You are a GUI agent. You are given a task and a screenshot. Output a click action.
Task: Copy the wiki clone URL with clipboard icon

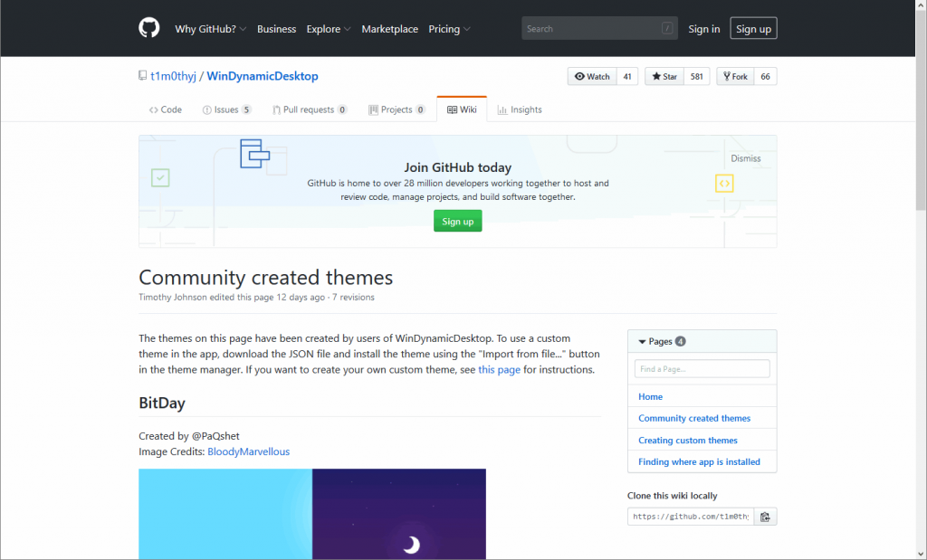(765, 517)
